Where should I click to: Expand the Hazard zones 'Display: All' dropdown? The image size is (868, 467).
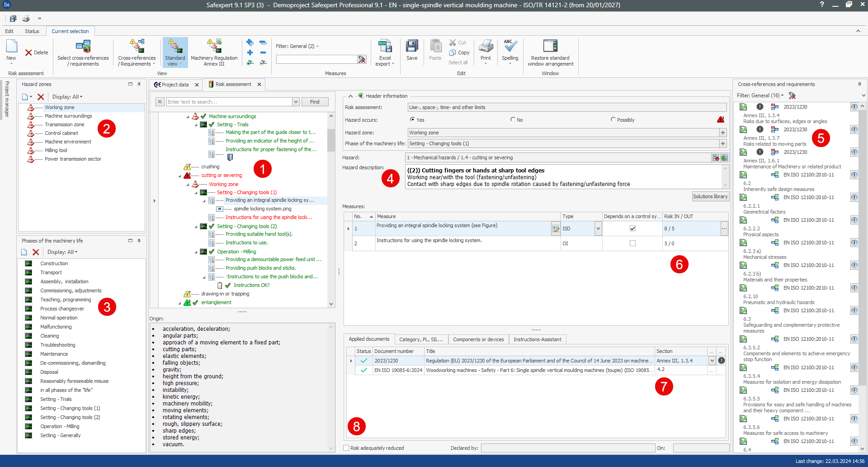pyautogui.click(x=67, y=97)
